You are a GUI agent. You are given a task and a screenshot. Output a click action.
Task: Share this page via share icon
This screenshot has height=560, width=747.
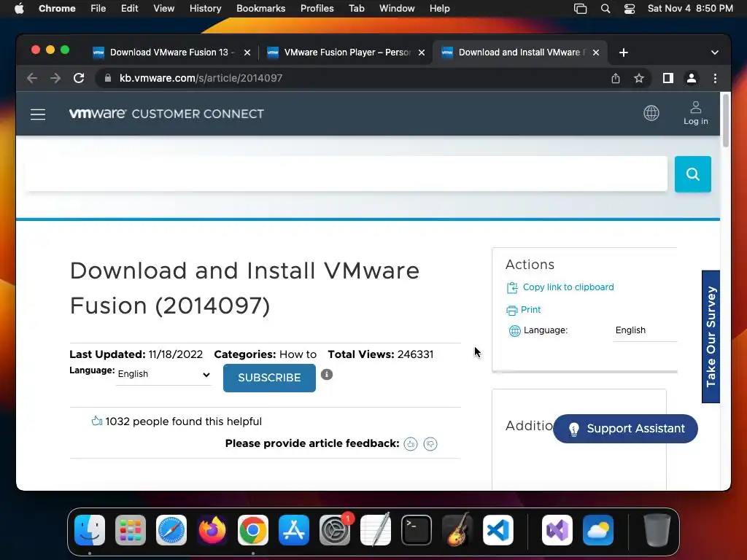(616, 78)
